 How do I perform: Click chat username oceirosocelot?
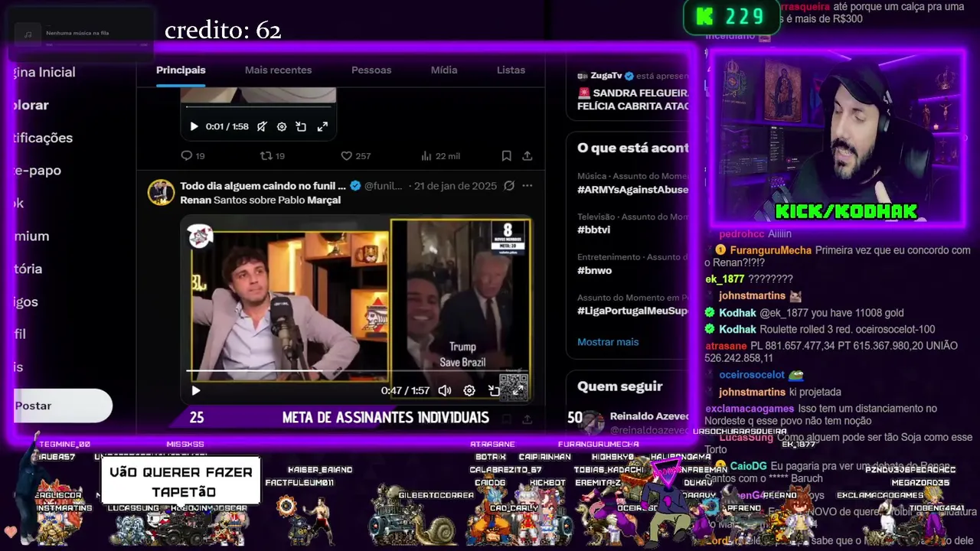[752, 375]
